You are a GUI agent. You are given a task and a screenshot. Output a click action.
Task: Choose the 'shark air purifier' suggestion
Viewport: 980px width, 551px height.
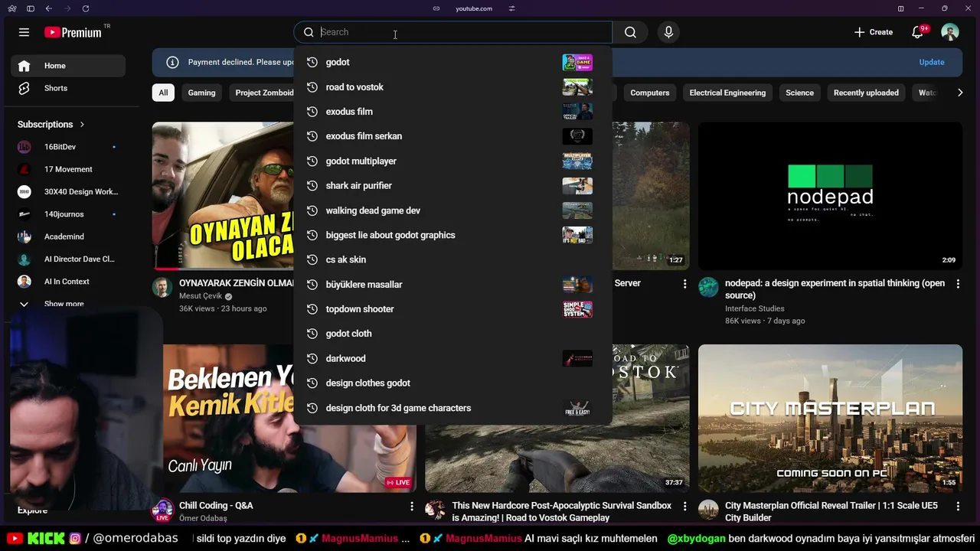452,186
